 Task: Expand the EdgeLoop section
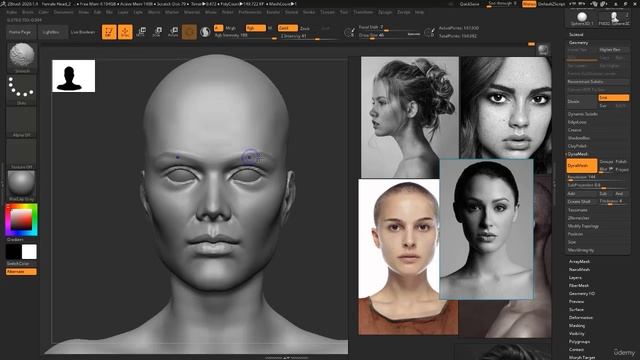[577, 122]
